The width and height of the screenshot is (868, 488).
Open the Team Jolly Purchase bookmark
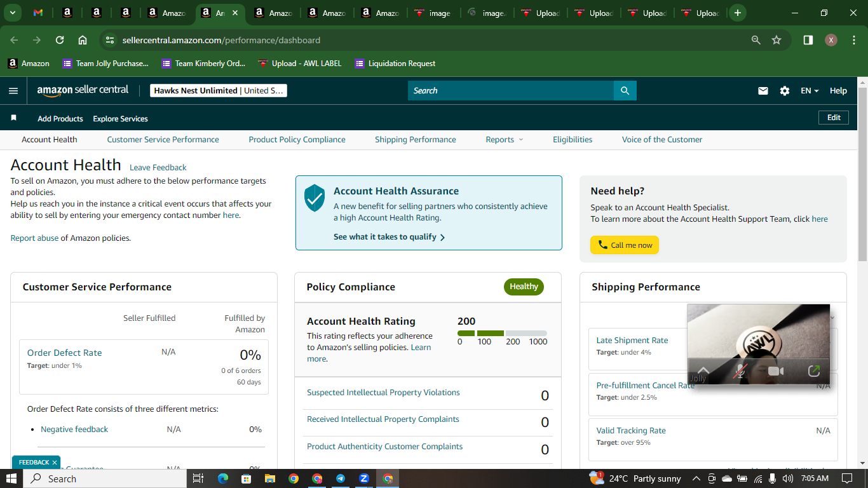[x=105, y=64]
